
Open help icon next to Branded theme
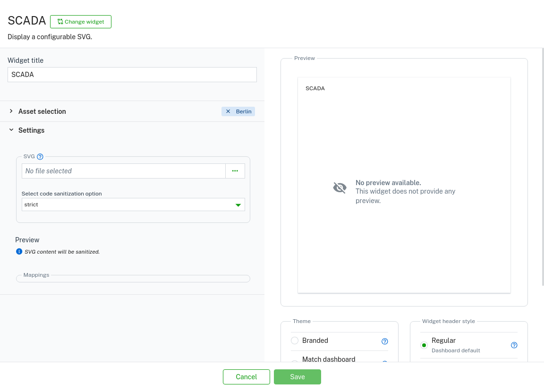tap(384, 341)
